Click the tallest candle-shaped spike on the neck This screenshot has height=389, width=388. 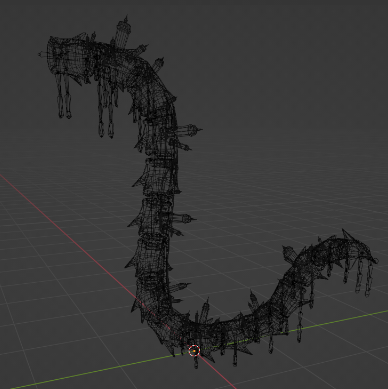coord(123,31)
